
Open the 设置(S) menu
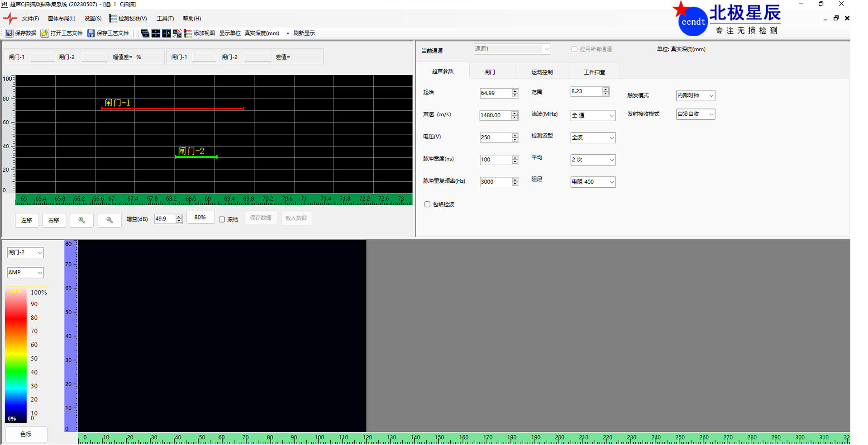(93, 19)
